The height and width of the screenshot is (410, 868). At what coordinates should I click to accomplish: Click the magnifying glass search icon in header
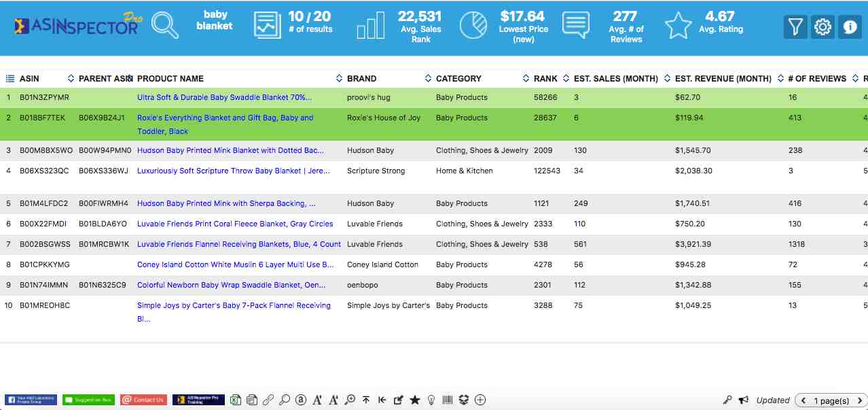(165, 25)
